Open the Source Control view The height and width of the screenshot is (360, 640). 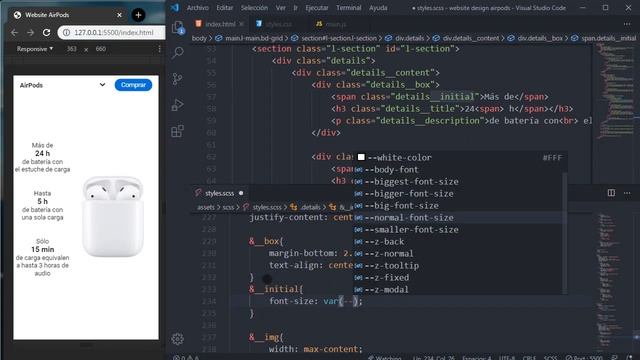pos(177,78)
